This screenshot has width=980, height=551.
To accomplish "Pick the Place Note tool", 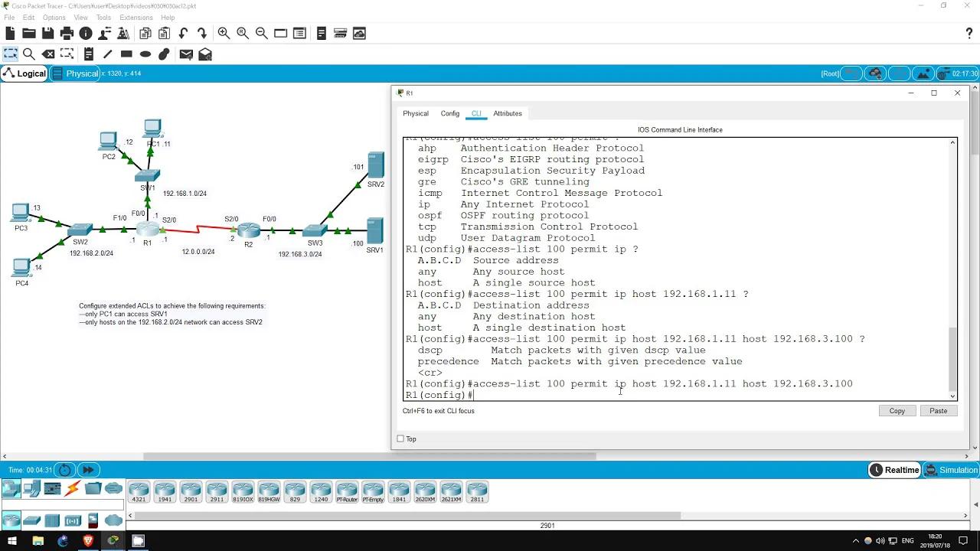I will point(88,54).
